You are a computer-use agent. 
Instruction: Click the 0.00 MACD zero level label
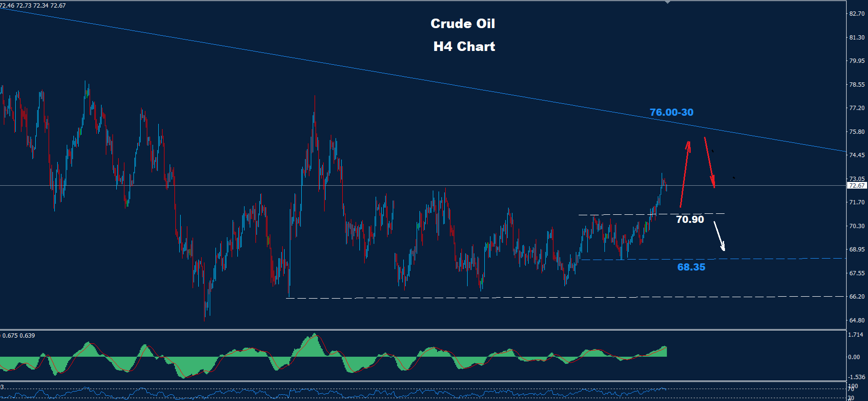click(854, 357)
